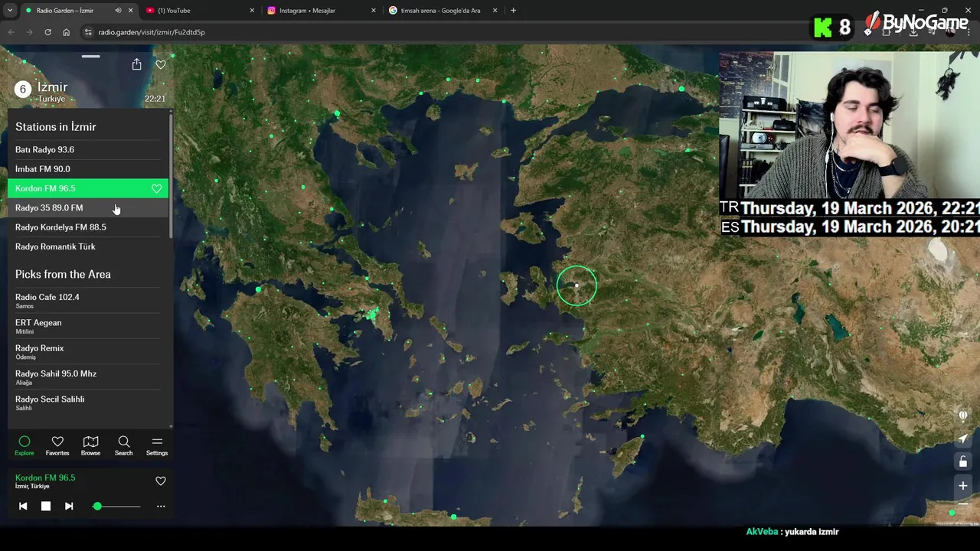Play Radyo Secil Salihli
The height and width of the screenshot is (551, 980).
[88, 403]
